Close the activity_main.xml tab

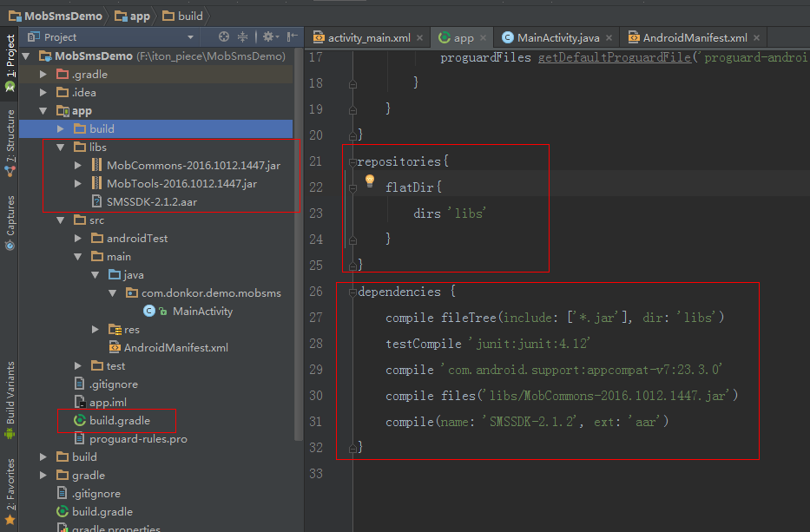pyautogui.click(x=419, y=37)
